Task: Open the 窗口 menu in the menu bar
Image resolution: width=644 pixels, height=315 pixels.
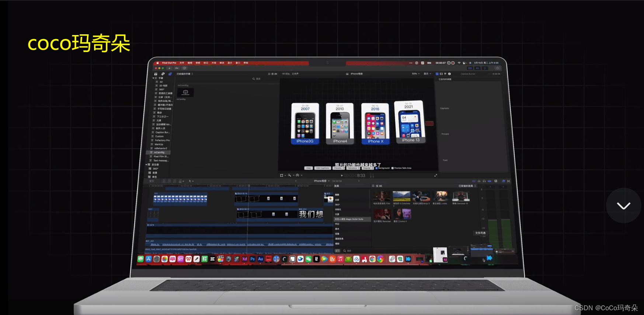Action: pos(238,63)
